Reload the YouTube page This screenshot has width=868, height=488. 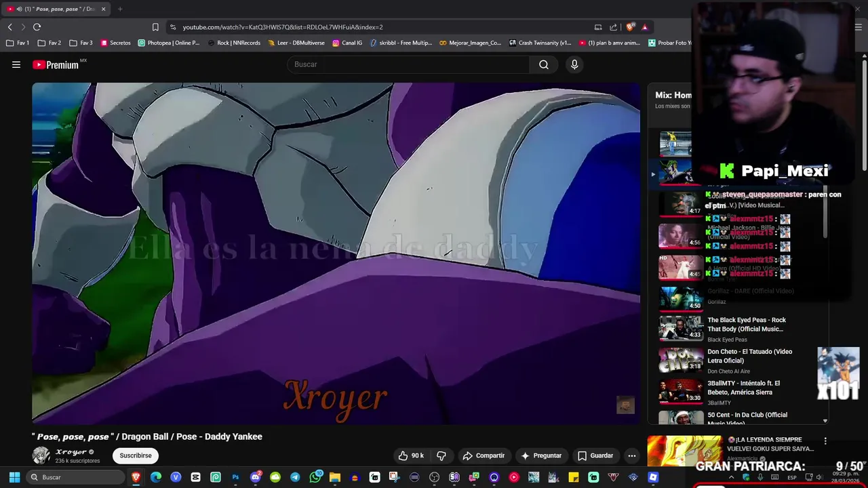pos(37,27)
